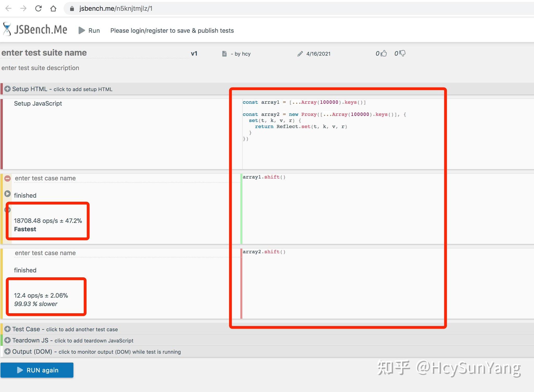
Task: Go to browser home icon
Action: [53, 9]
